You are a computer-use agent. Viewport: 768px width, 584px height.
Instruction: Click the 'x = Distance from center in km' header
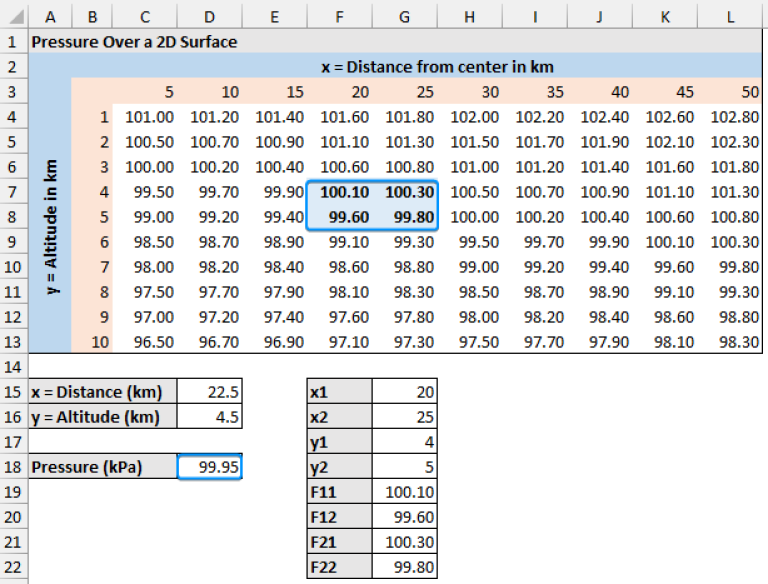click(x=437, y=67)
